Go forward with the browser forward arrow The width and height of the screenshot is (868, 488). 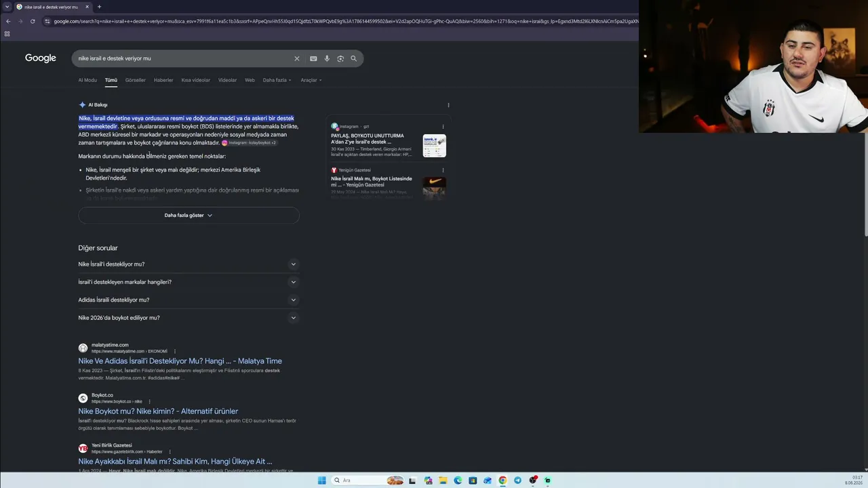pos(20,21)
